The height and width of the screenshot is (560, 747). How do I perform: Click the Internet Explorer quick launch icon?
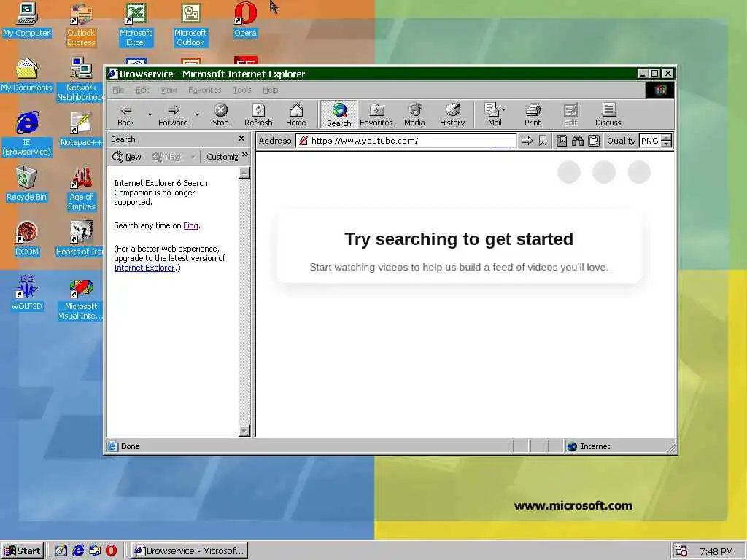[x=78, y=551]
